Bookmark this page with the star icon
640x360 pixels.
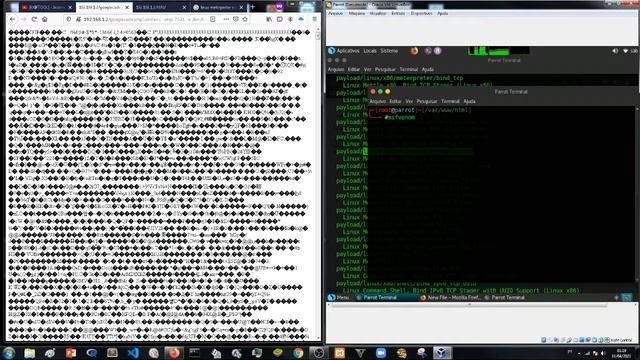click(x=245, y=19)
